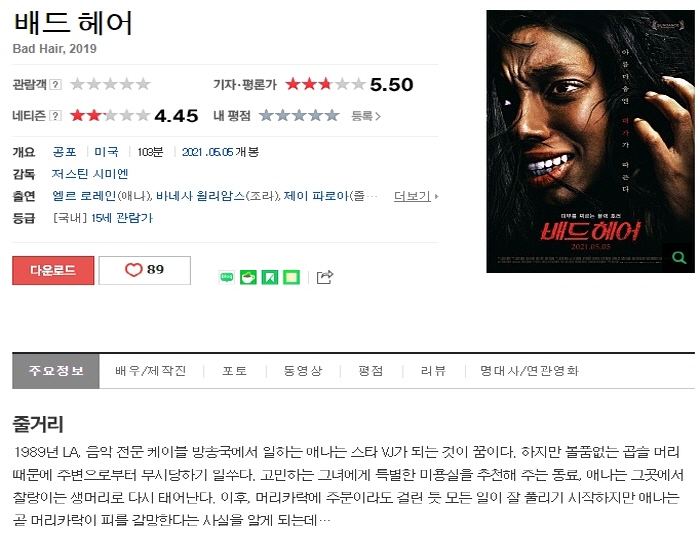This screenshot has height=536, width=700.
Task: Follow the 공포 genre link
Action: click(x=65, y=152)
